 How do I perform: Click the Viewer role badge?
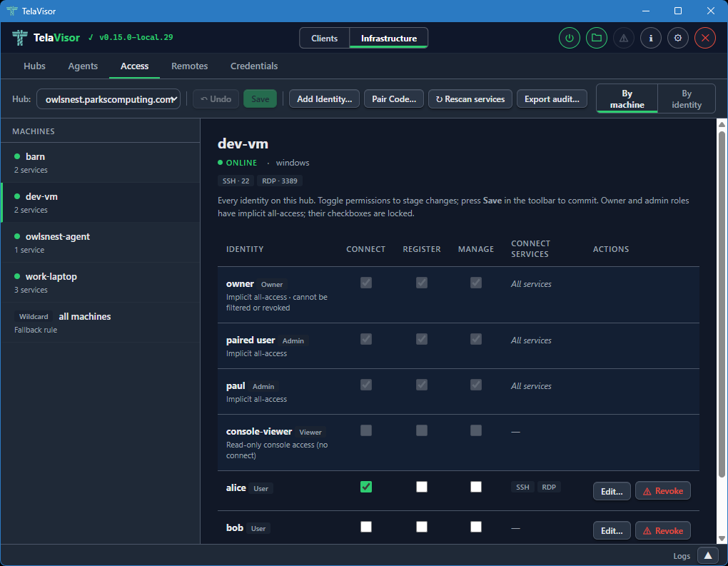310,432
